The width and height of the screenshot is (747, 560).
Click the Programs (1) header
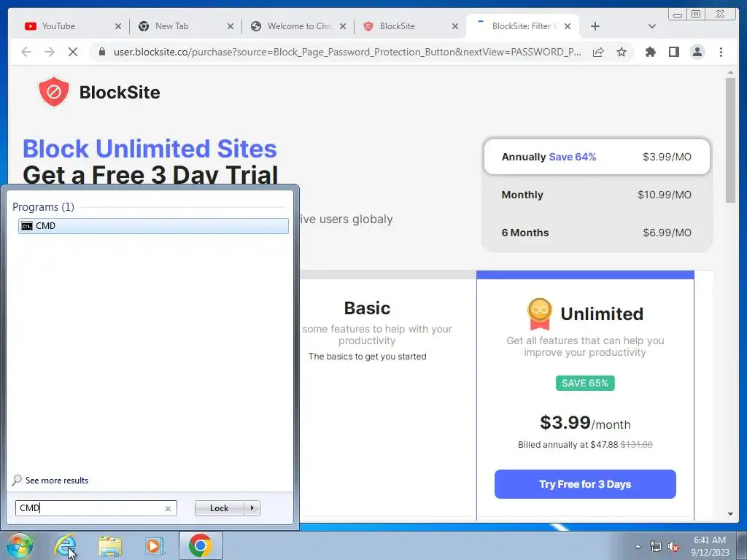[43, 206]
